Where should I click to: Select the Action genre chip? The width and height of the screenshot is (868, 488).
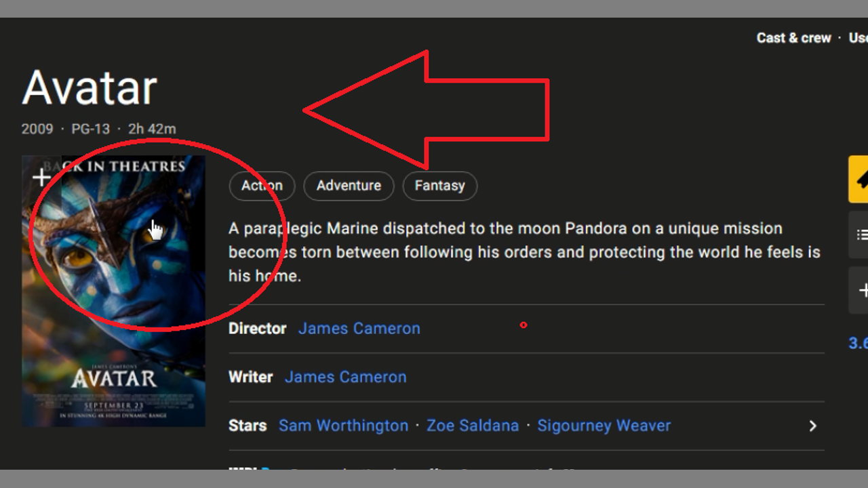tap(262, 186)
